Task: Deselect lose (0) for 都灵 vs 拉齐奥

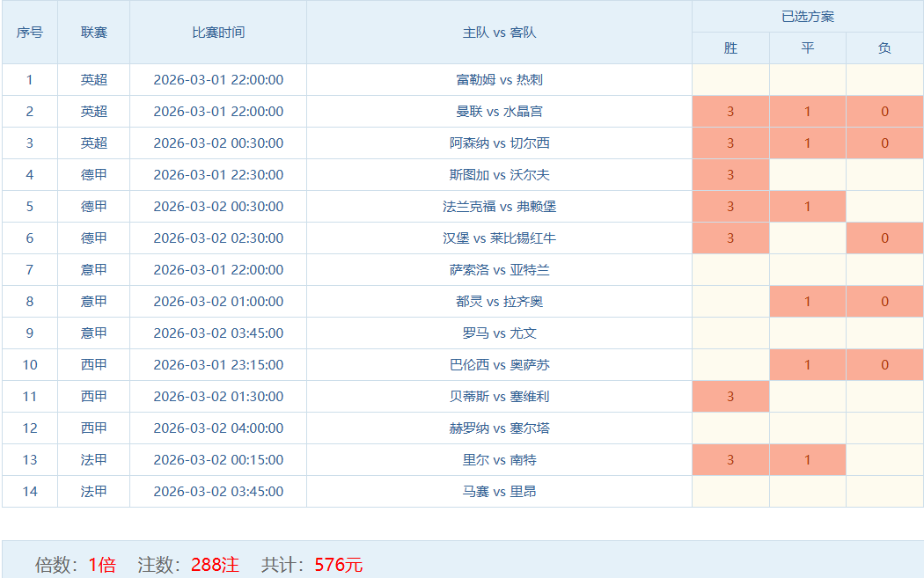Action: 884,302
